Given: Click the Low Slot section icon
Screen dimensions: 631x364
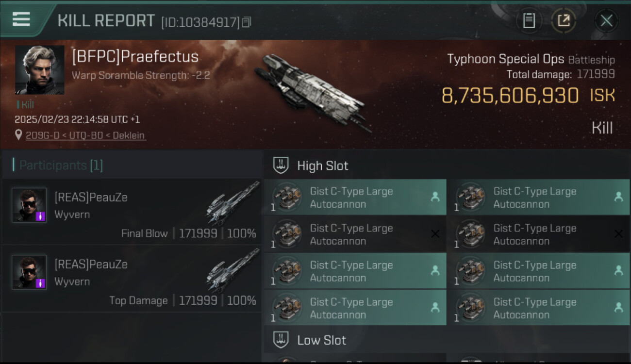Looking at the screenshot, I should (281, 340).
